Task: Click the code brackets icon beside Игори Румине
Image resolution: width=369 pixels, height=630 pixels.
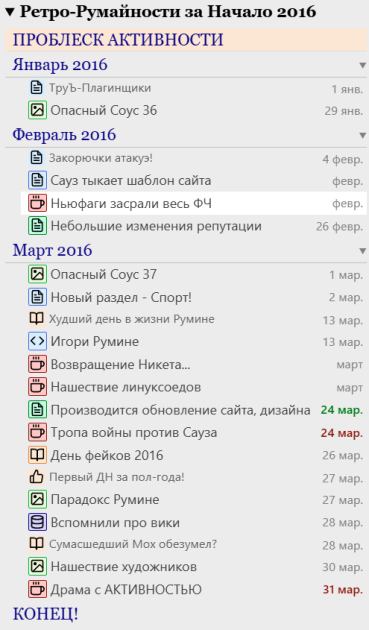Action: (x=37, y=342)
